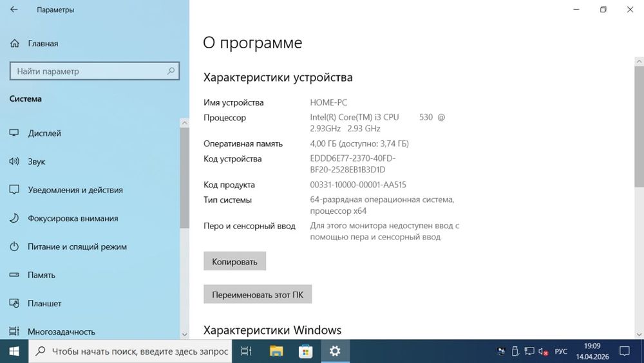
Task: Open the notification center icon
Action: point(625,351)
